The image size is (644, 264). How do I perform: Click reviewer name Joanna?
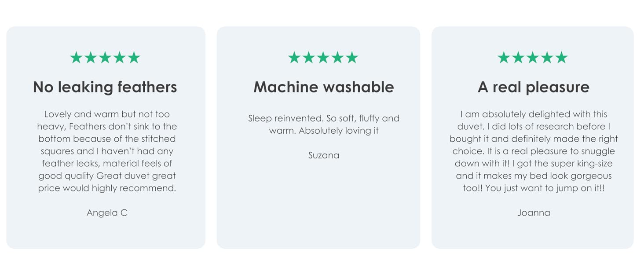534,213
